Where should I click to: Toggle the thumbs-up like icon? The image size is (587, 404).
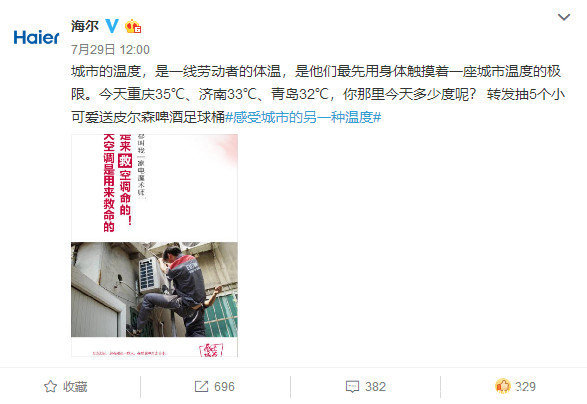pos(503,386)
